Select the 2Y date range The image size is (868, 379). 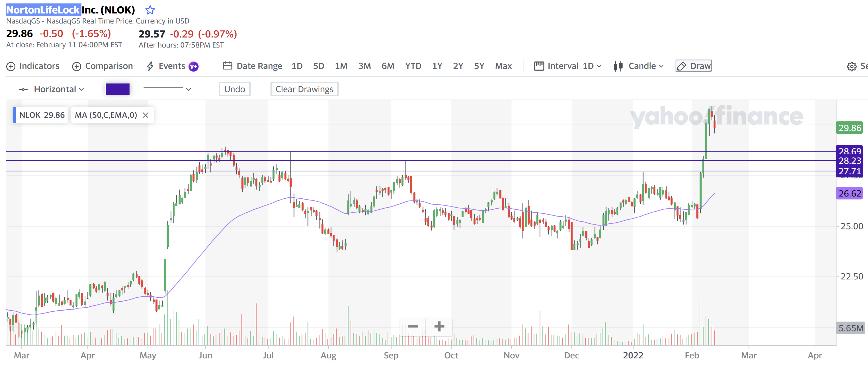click(458, 66)
